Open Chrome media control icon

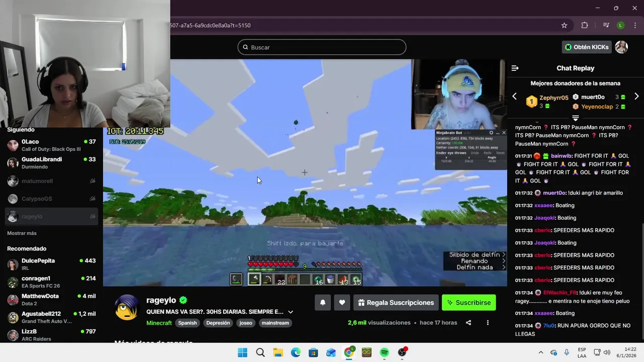(606, 25)
